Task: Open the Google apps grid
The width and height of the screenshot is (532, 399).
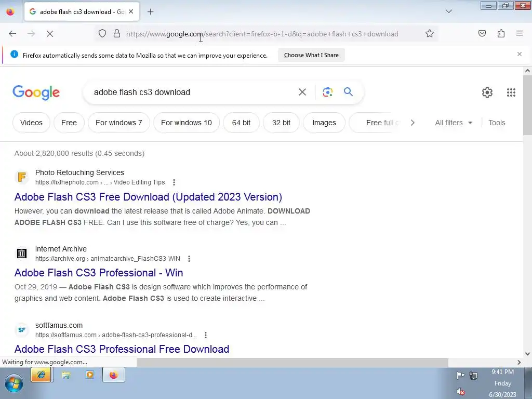Action: [x=511, y=92]
